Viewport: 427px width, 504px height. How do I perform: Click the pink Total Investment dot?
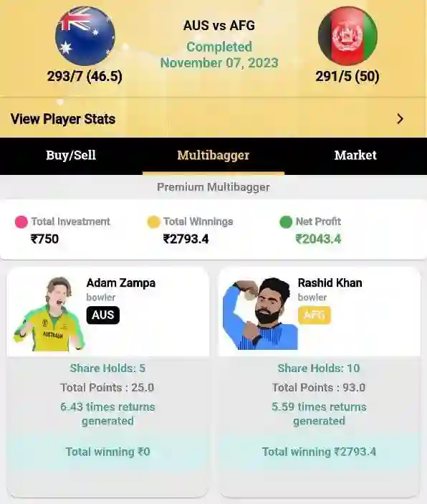[21, 222]
